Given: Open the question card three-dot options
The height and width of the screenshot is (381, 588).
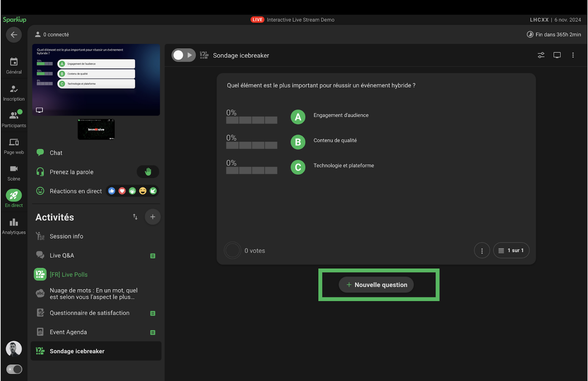Looking at the screenshot, I should point(482,250).
